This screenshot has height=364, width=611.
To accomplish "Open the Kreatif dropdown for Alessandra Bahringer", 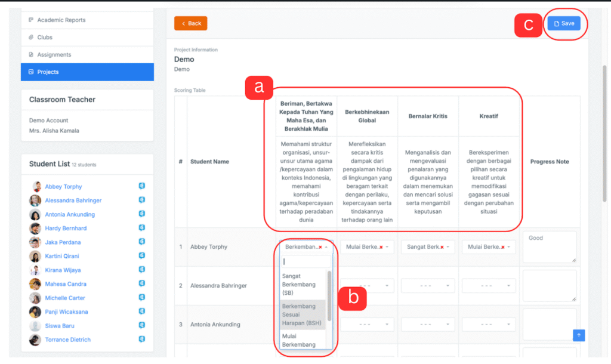I will coord(488,286).
